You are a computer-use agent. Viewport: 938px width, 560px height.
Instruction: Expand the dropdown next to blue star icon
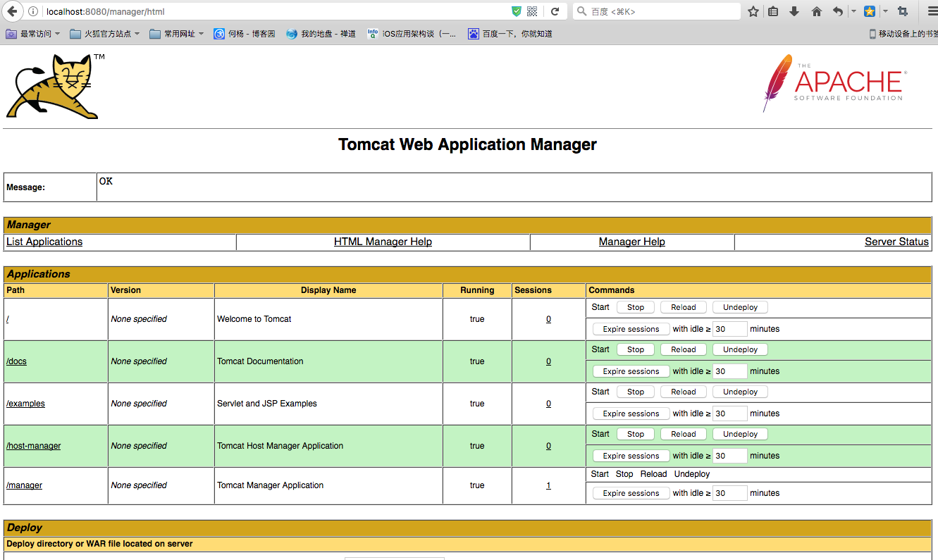(x=885, y=11)
